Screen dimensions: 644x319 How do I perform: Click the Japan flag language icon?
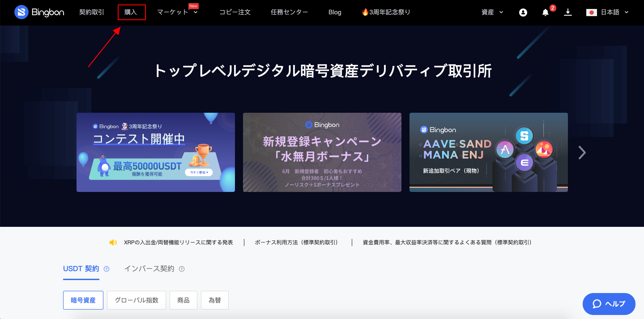tap(592, 12)
